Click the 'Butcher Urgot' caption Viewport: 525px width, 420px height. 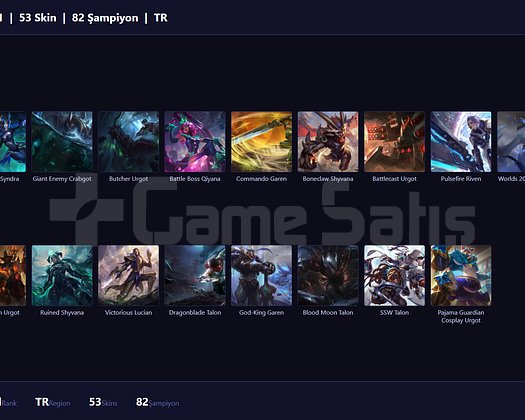pyautogui.click(x=129, y=179)
